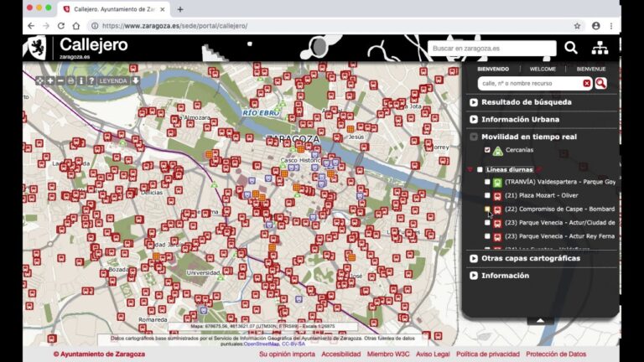Viewport: 644px width, 362px height.
Task: Click the browser address bar URL
Action: click(x=175, y=26)
